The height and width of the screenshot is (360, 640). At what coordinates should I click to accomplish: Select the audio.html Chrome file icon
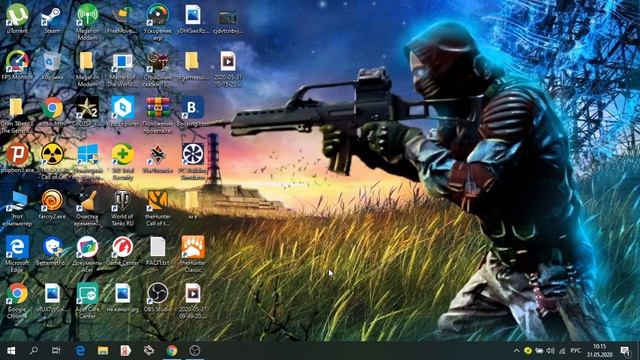[x=52, y=108]
